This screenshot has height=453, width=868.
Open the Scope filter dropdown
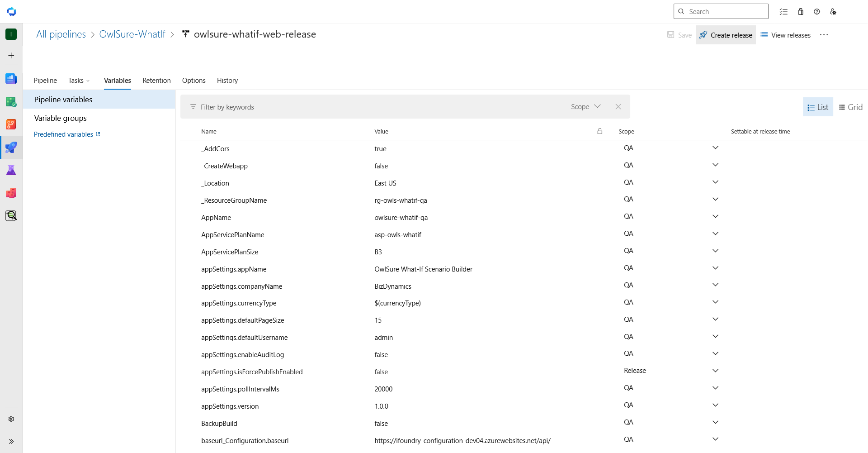tap(585, 107)
